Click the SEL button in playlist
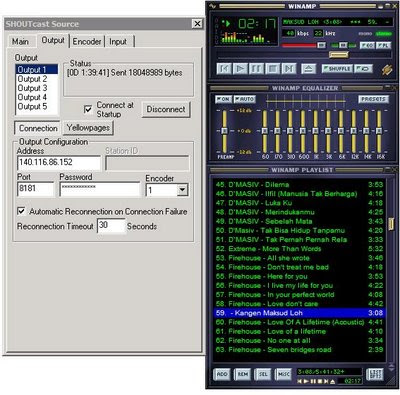Screen dimensions: 400x395 point(263,374)
